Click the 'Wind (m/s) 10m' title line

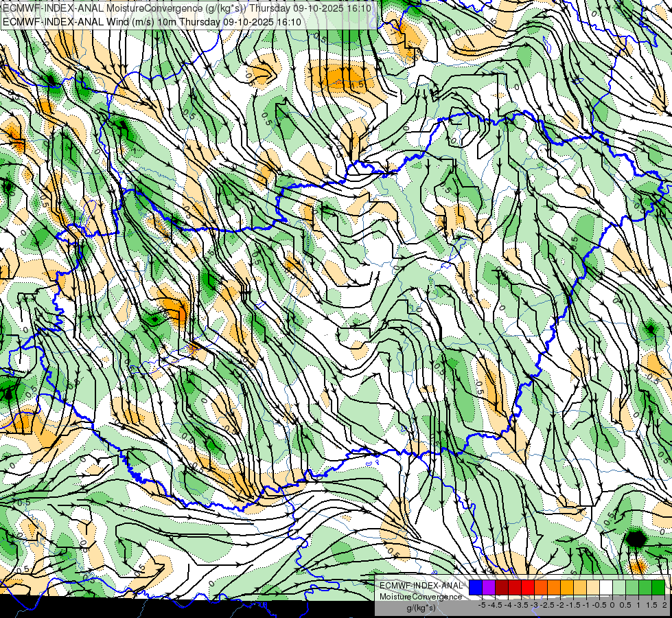pos(152,22)
